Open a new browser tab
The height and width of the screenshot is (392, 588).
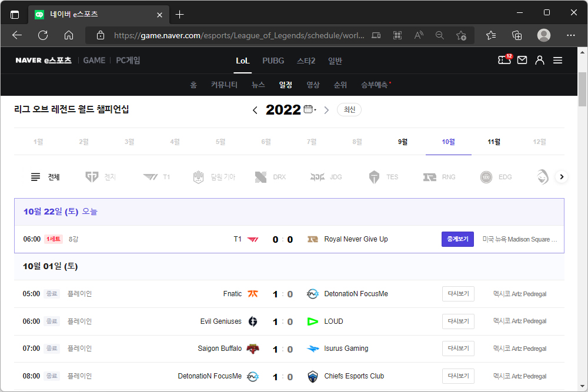click(x=179, y=15)
